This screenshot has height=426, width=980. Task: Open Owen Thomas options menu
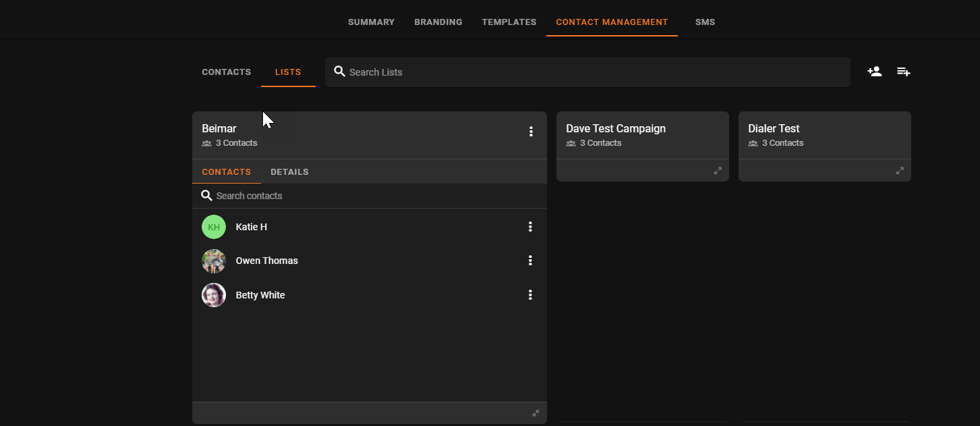[530, 261]
